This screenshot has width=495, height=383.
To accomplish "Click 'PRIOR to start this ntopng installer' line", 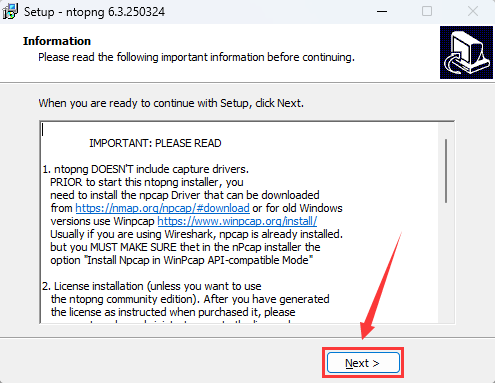I will [147, 182].
